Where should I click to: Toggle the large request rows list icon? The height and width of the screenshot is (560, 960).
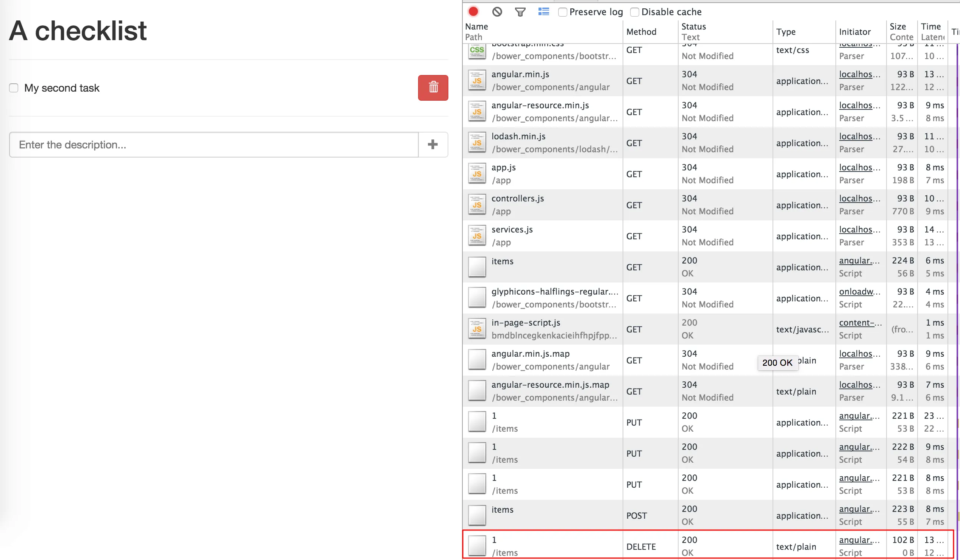point(543,12)
